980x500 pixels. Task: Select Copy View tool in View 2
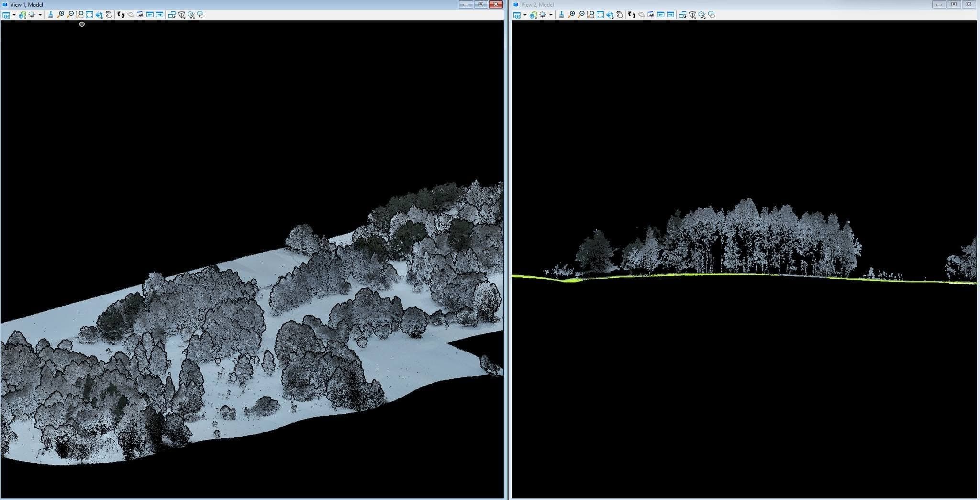[683, 15]
